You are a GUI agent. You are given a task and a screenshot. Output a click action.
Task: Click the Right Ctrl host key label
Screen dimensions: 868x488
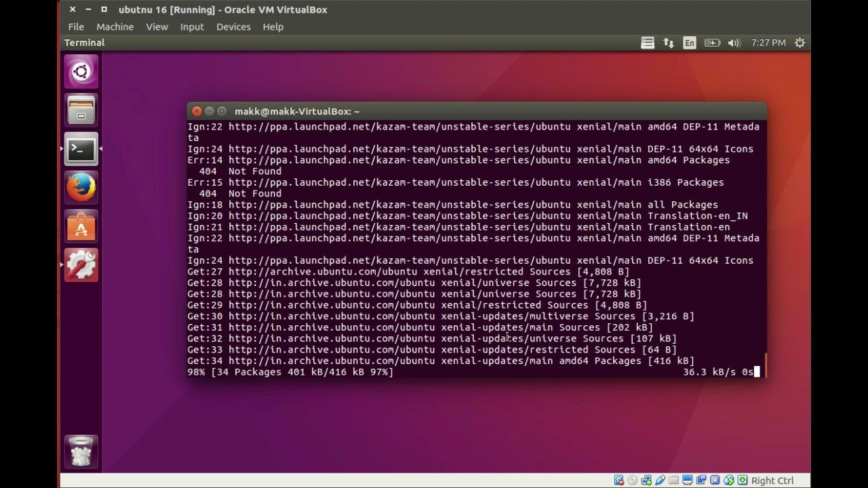[x=772, y=481]
